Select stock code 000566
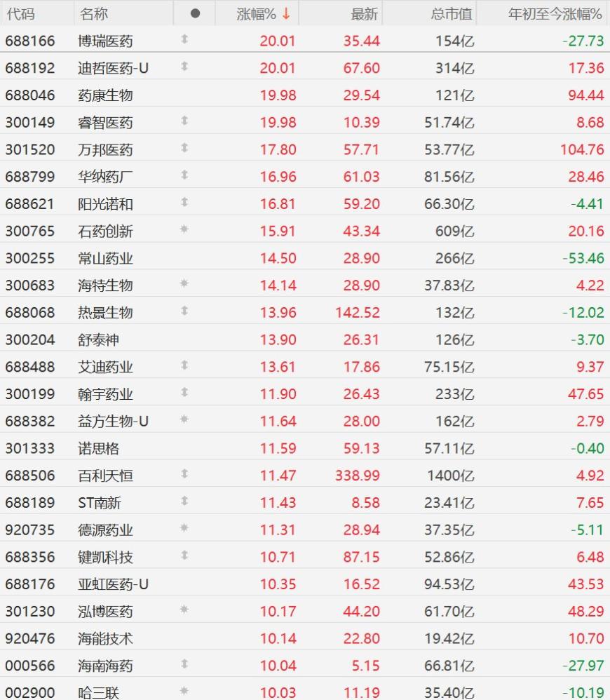The height and width of the screenshot is (700, 610). pyautogui.click(x=30, y=666)
